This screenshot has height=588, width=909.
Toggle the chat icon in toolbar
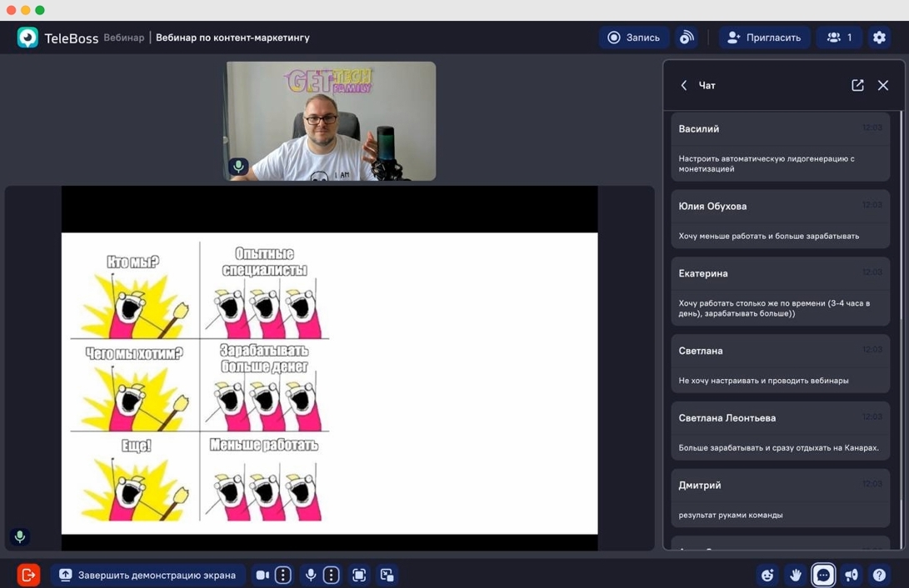(823, 575)
